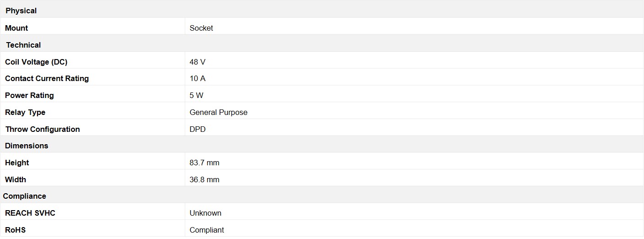Screen dimensions: 644x239
Task: Select the Power Rating label
Action: tap(29, 95)
